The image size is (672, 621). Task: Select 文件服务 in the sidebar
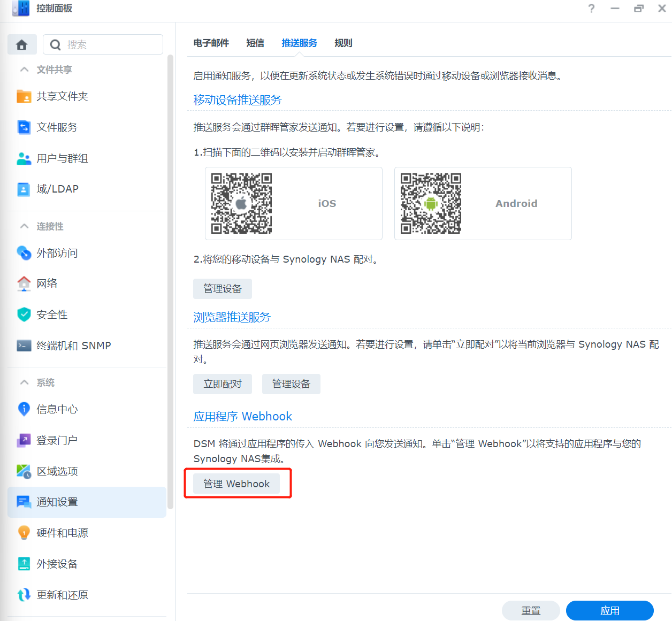[87, 127]
